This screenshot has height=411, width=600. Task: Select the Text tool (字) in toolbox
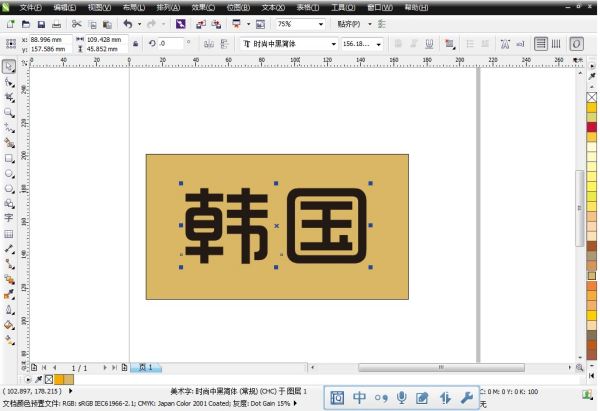point(9,217)
